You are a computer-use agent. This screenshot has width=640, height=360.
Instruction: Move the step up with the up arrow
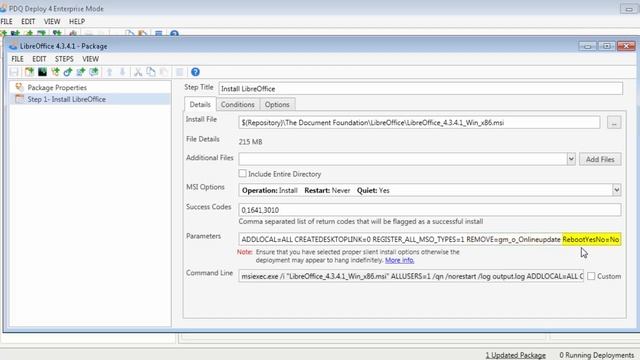(x=109, y=72)
